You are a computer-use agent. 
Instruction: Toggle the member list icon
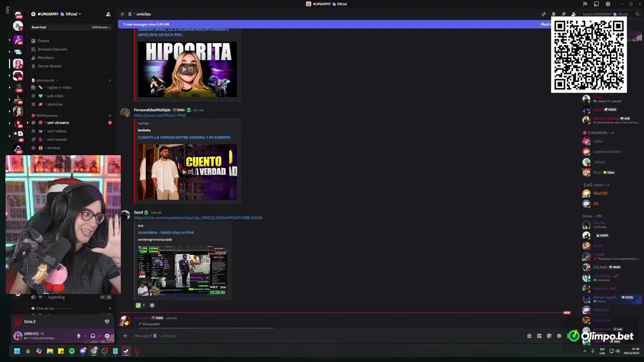(x=573, y=14)
